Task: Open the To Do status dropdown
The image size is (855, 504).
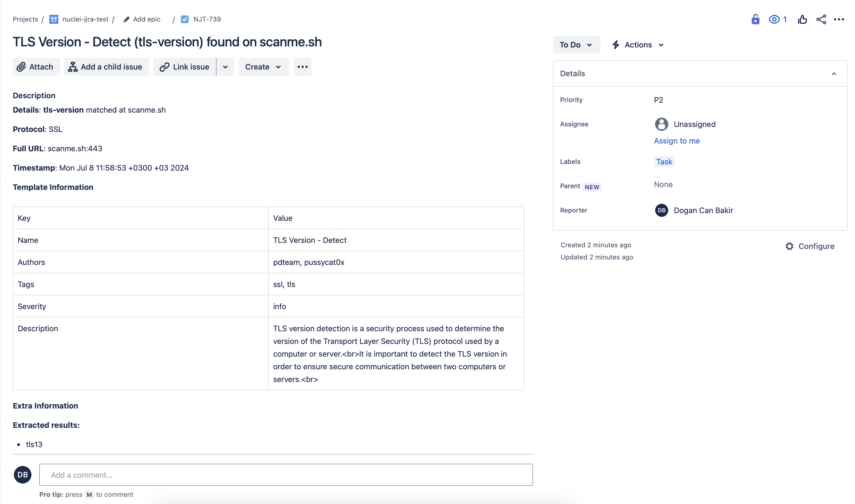Action: click(576, 45)
